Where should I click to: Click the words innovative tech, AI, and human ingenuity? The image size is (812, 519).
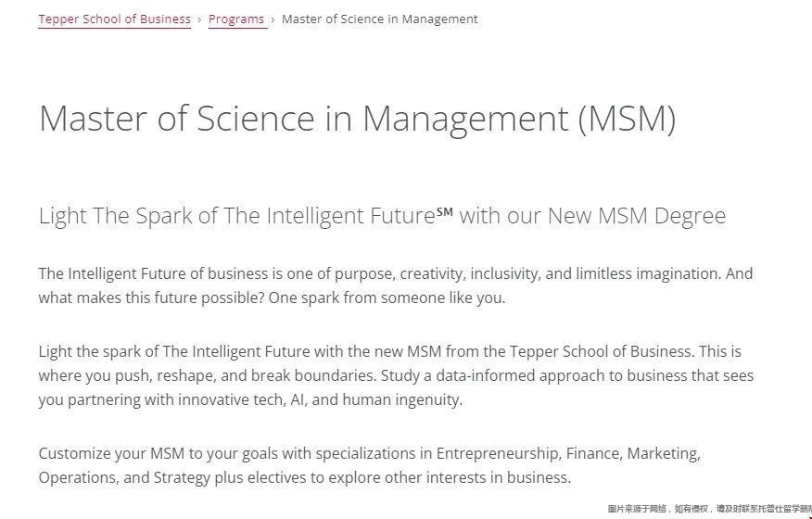[x=320, y=399]
